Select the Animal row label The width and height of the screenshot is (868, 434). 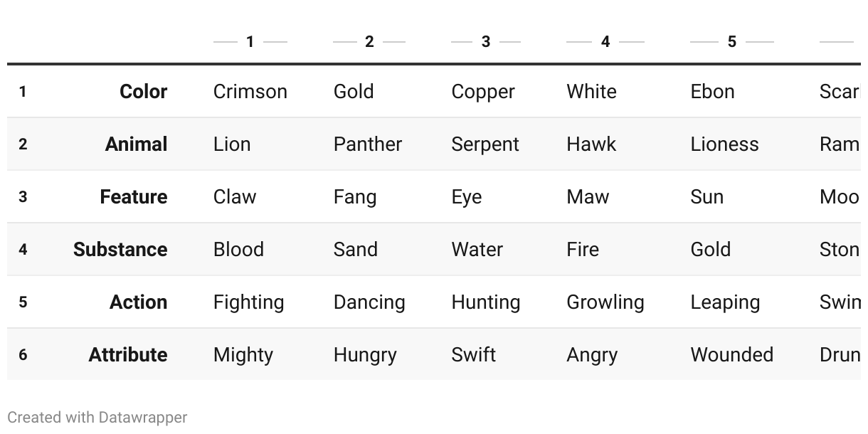(136, 144)
